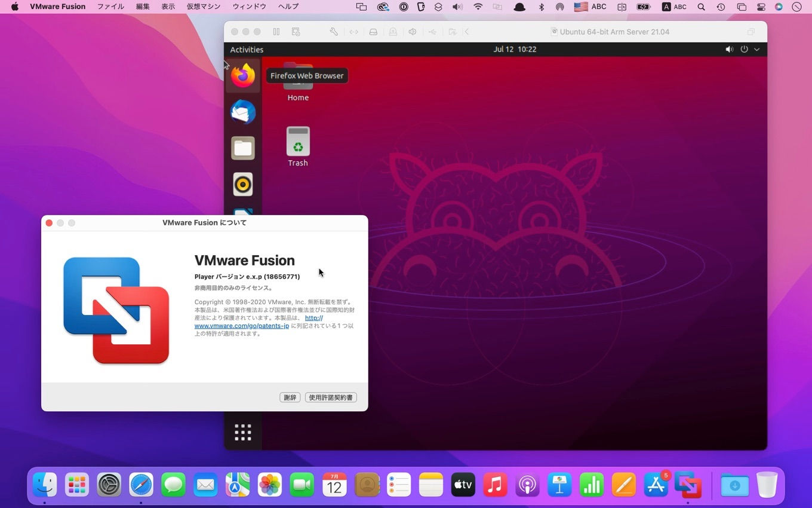Open Safari from the Dock

[142, 485]
